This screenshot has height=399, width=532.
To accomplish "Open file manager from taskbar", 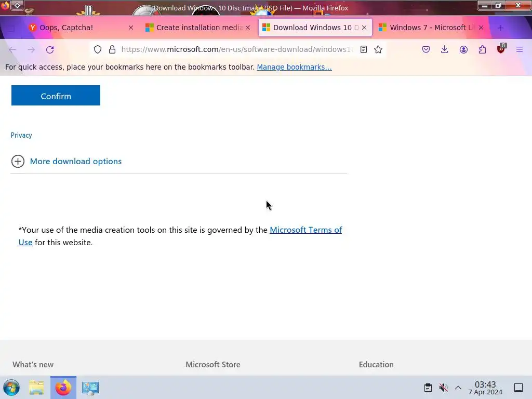I will [x=36, y=388].
